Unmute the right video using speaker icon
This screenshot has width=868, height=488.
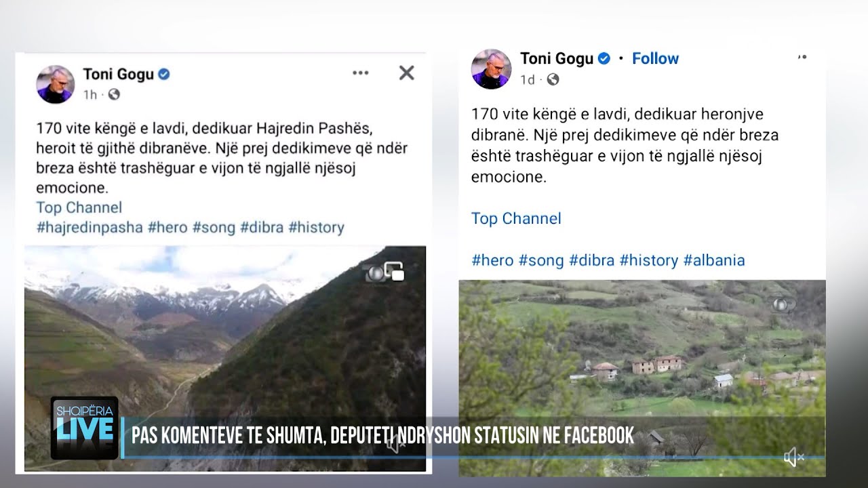click(x=793, y=458)
